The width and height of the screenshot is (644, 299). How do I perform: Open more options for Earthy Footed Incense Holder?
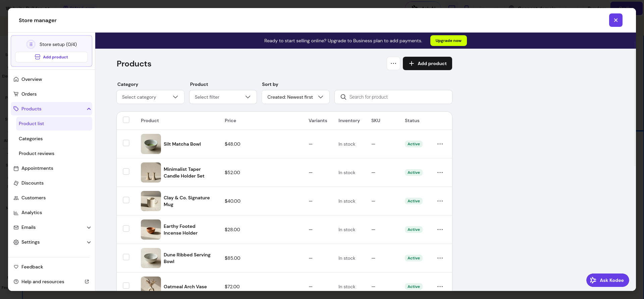[x=440, y=230]
